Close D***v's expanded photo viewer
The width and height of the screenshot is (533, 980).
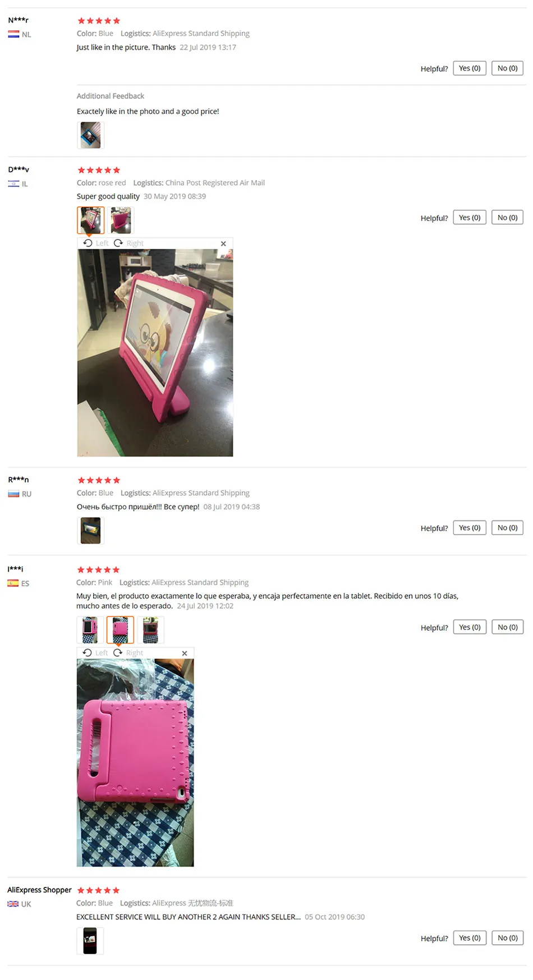(x=223, y=243)
